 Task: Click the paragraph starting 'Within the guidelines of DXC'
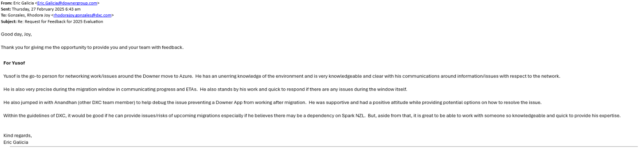coord(312,116)
